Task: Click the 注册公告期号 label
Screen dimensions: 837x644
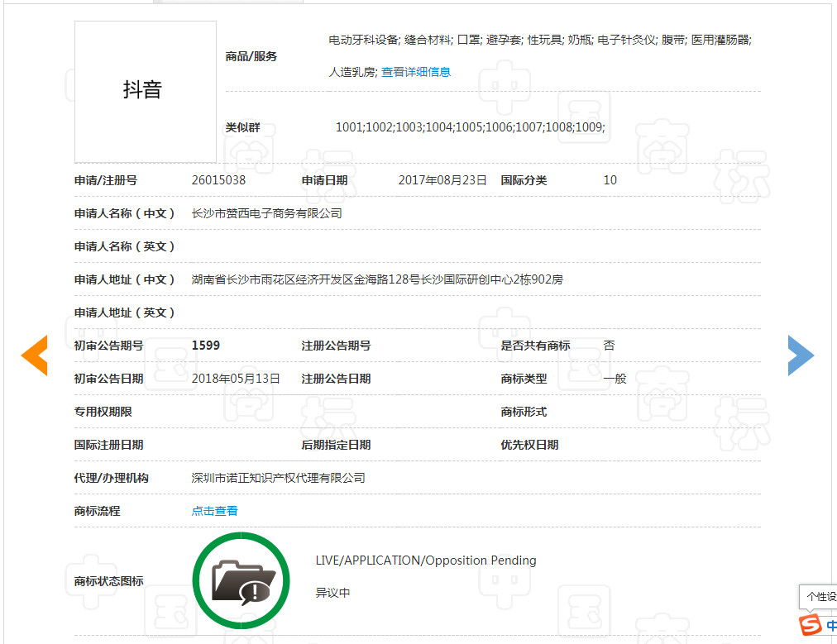Action: coord(337,346)
